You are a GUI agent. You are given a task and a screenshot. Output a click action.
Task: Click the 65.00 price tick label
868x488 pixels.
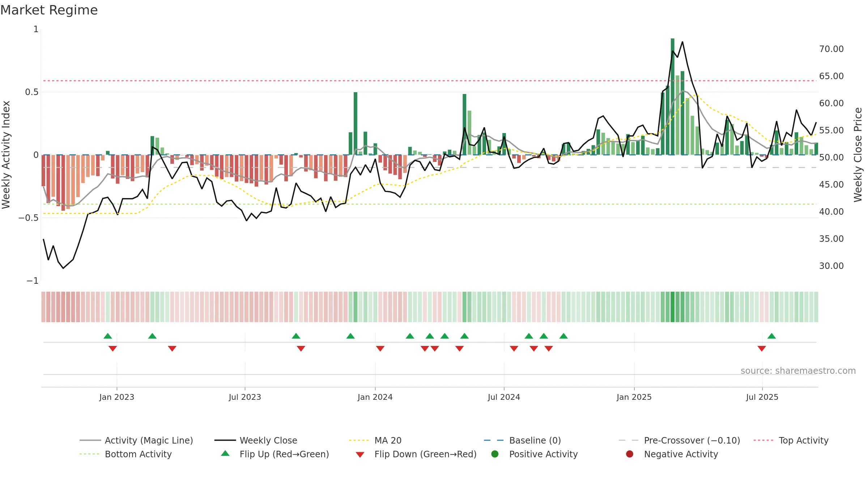coord(831,76)
